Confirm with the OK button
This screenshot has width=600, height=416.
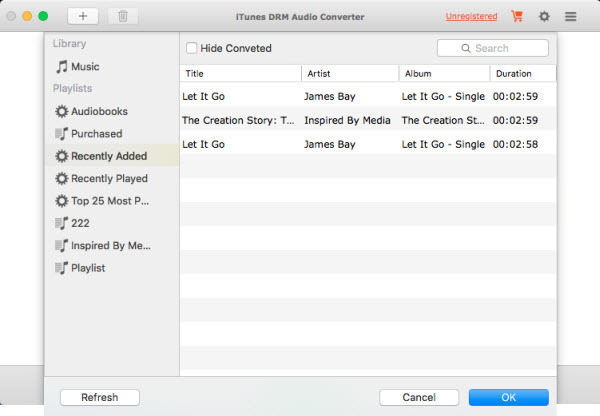[509, 397]
